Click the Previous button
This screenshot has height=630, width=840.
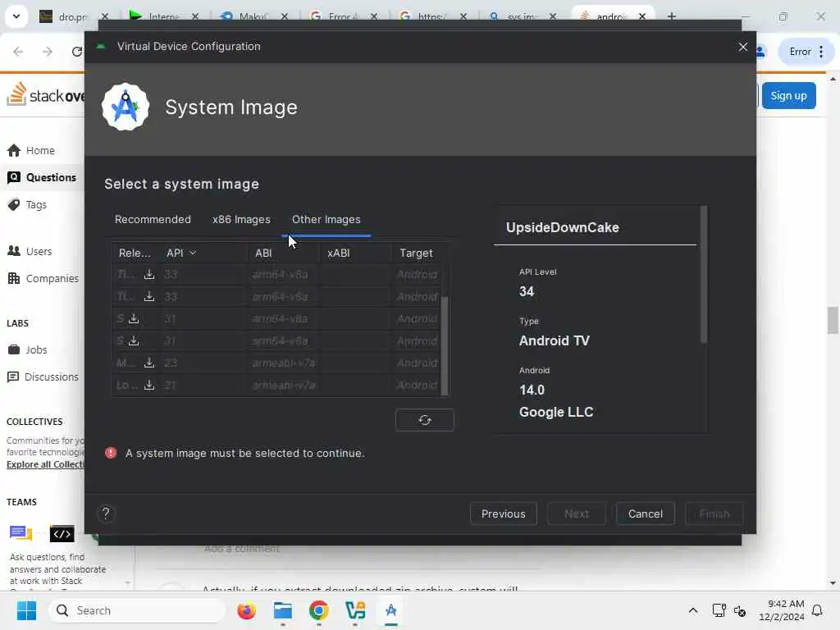504,514
